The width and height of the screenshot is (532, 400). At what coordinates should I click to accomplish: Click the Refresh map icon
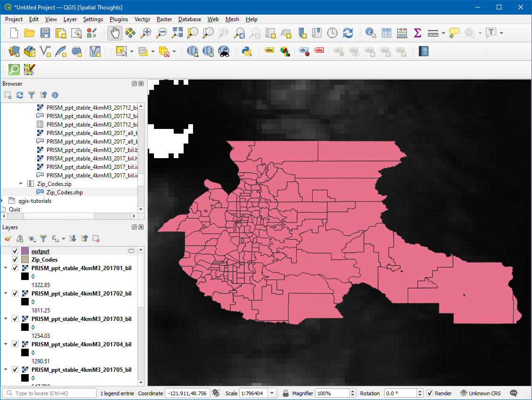pyautogui.click(x=348, y=33)
